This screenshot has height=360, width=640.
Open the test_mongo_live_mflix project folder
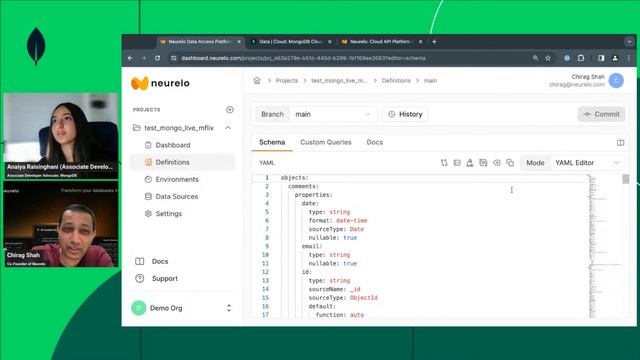(x=179, y=128)
